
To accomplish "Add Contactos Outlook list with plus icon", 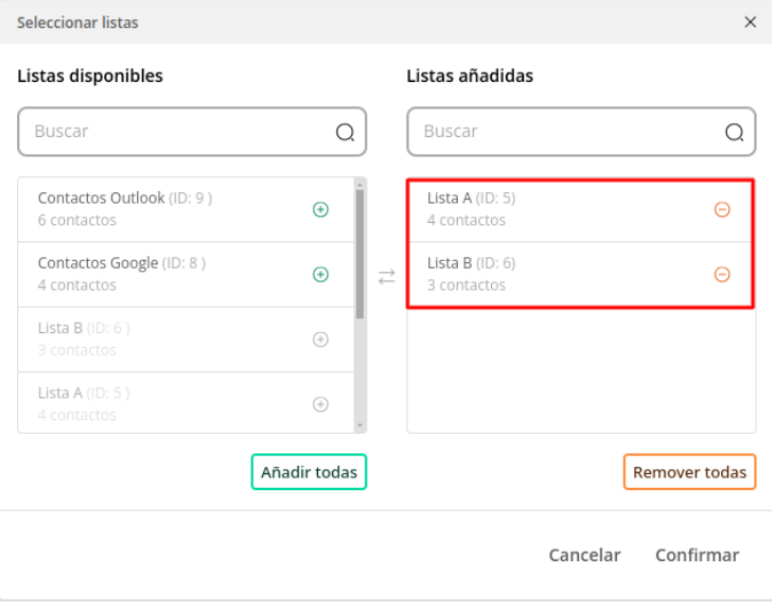I will 321,209.
